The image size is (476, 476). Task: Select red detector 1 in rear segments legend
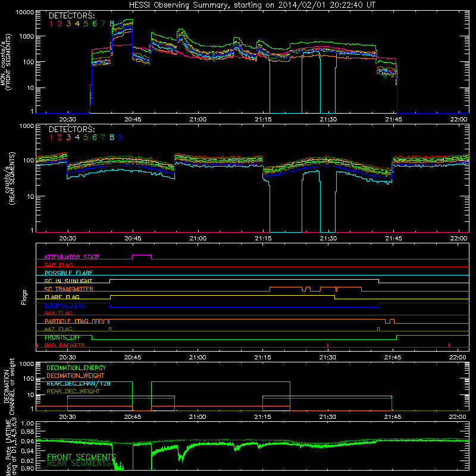click(51, 137)
